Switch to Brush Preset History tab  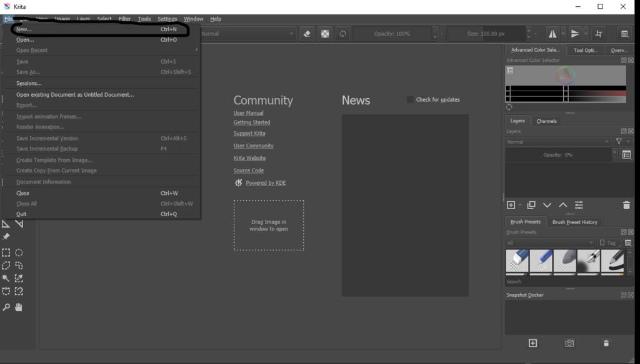[575, 222]
